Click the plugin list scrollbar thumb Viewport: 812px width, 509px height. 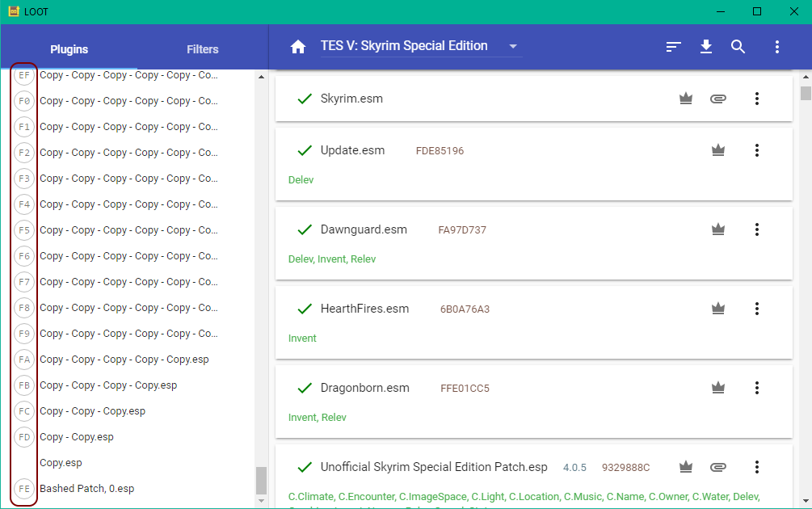(x=261, y=481)
